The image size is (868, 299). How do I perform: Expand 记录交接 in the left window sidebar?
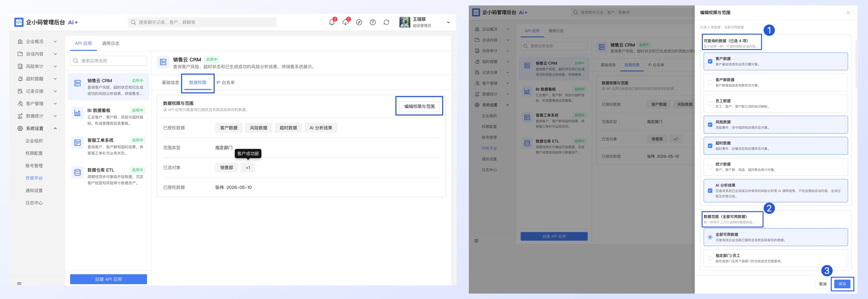click(55, 91)
